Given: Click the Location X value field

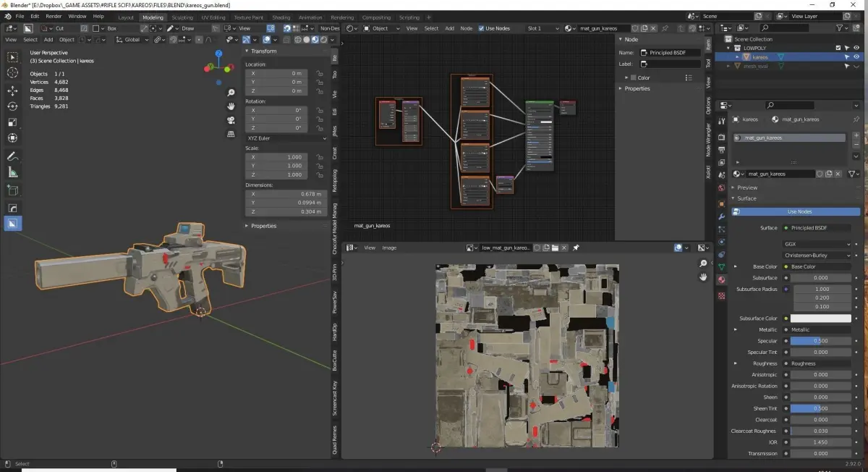Looking at the screenshot, I should [x=276, y=73].
